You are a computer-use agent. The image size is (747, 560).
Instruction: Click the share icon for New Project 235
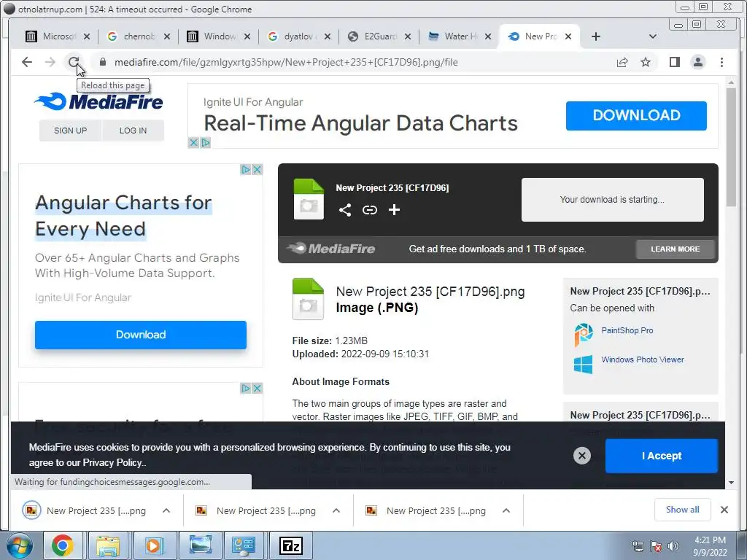tap(345, 210)
